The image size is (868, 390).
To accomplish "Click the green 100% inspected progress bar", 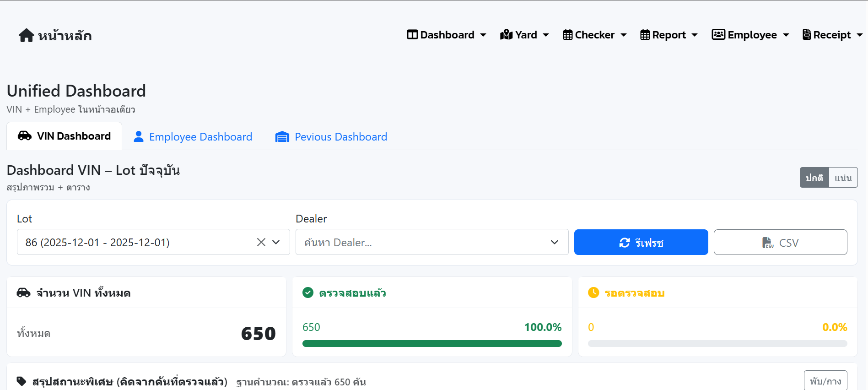I will tap(431, 343).
